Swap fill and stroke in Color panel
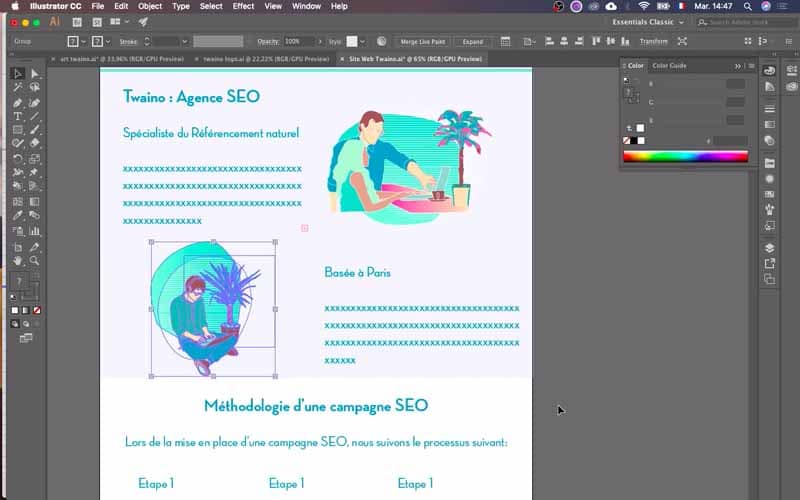The image size is (800, 500). tap(637, 80)
